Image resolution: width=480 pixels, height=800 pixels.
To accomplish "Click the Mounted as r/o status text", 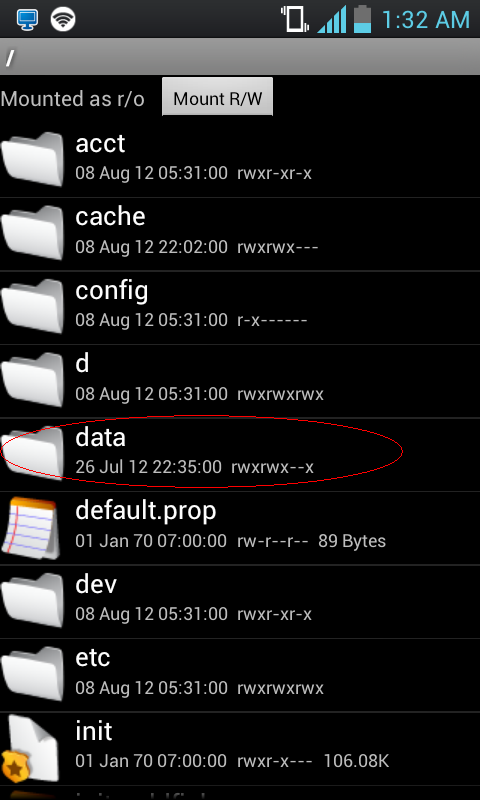I will (x=72, y=98).
